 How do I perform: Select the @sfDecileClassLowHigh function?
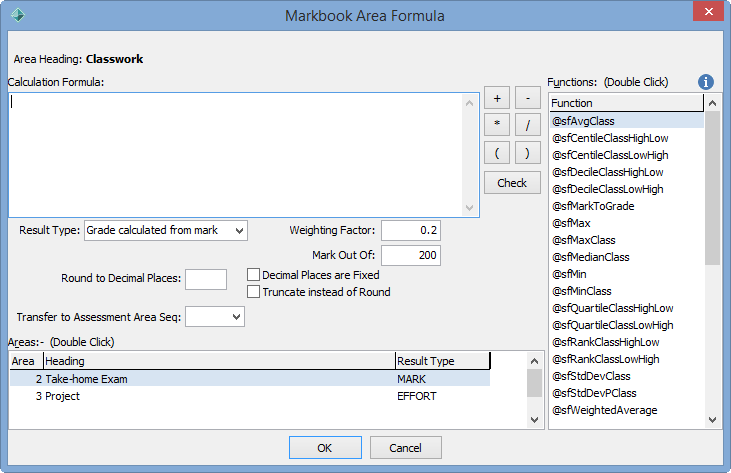tap(627, 189)
